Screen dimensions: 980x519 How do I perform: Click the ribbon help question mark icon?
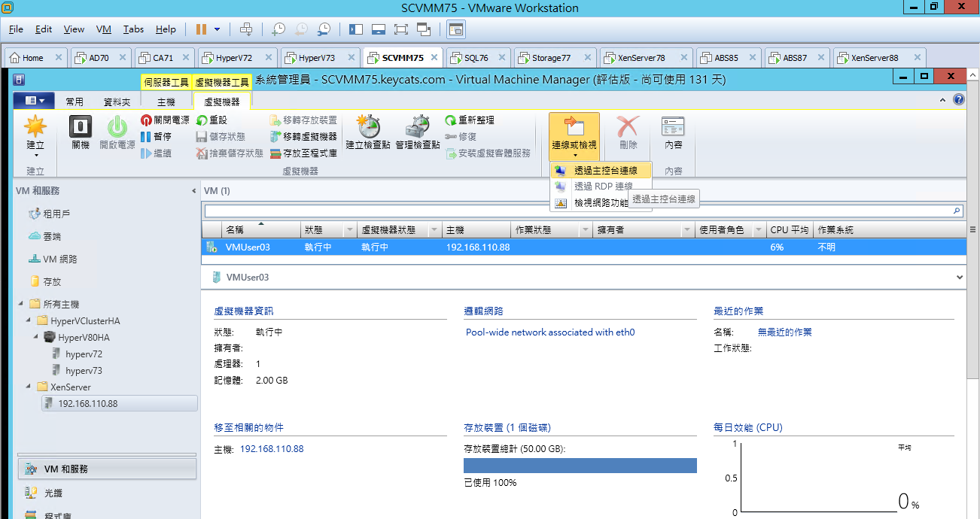pos(959,99)
